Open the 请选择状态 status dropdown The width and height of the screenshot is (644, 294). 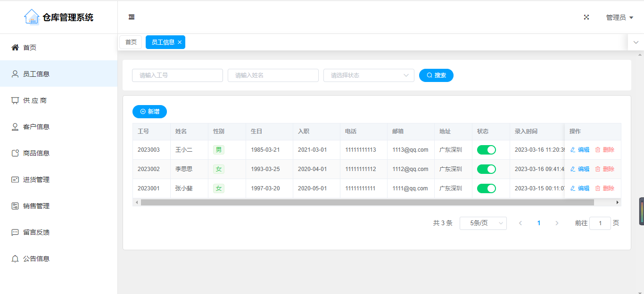click(x=368, y=75)
